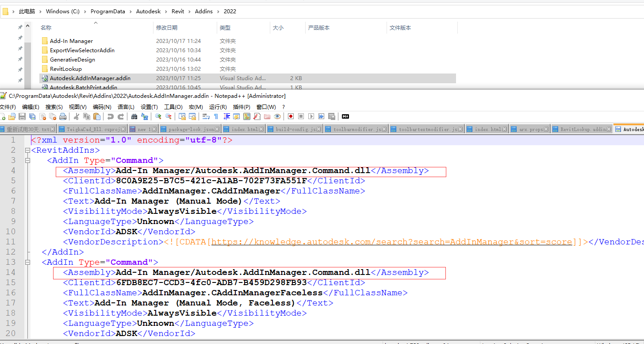Click the Zoom Out magnifier icon
Viewport: 644px width, 344px height.
coord(169,116)
